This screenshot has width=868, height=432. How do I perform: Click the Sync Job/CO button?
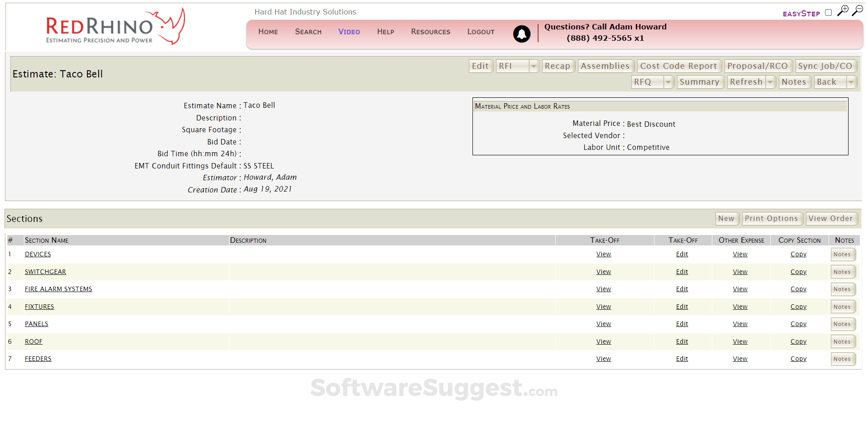tap(825, 66)
